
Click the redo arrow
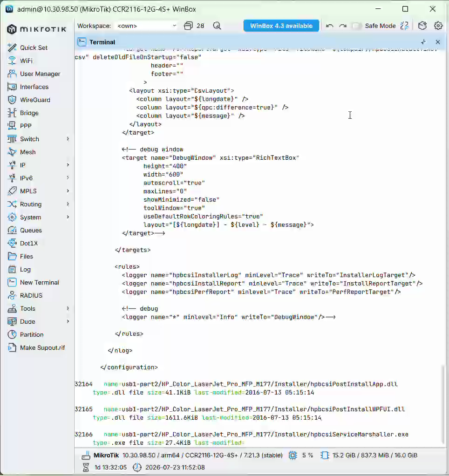(343, 26)
